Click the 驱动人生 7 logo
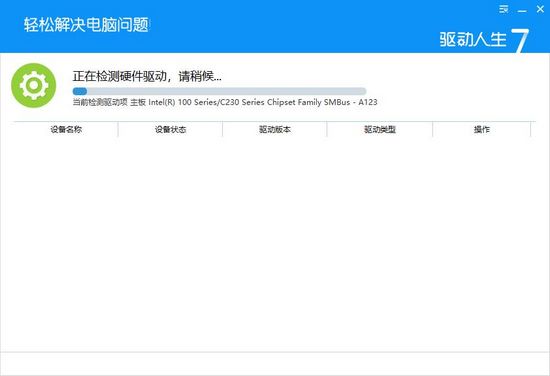This screenshot has height=376, width=550. (x=484, y=40)
